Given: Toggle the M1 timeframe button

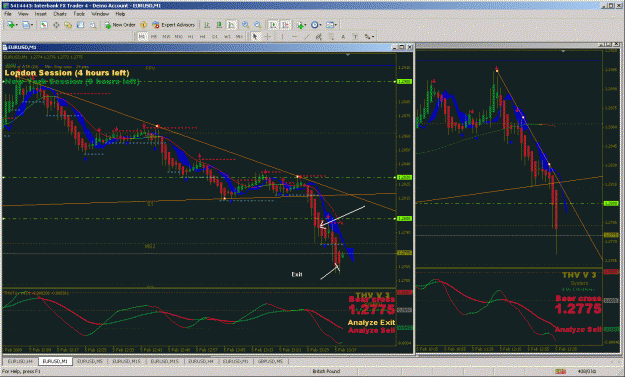Looking at the screenshot, I should coord(142,37).
